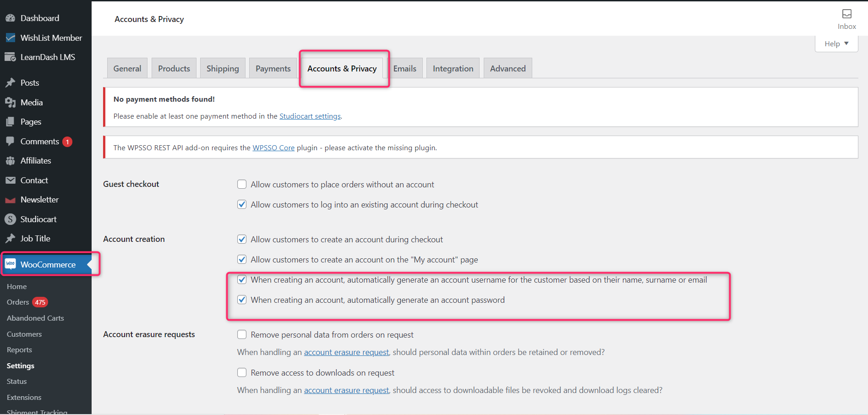Click the Affiliates group icon
This screenshot has width=868, height=415.
(10, 161)
